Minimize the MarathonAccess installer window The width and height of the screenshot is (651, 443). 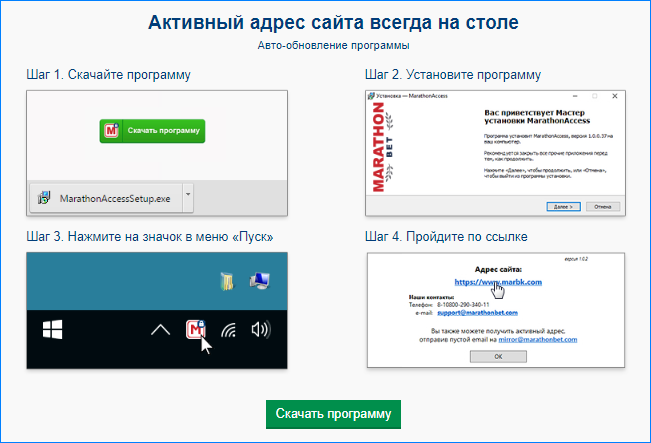click(575, 96)
